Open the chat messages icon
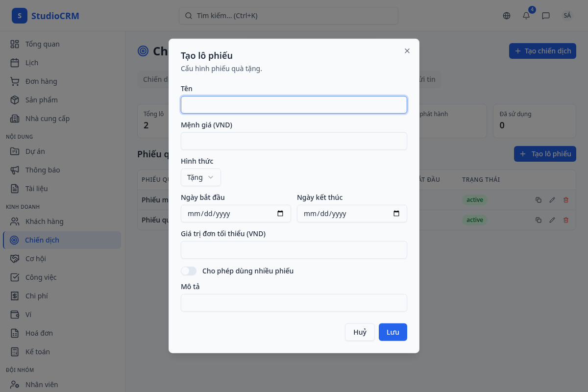Viewport: 588px width, 392px height. [546, 16]
